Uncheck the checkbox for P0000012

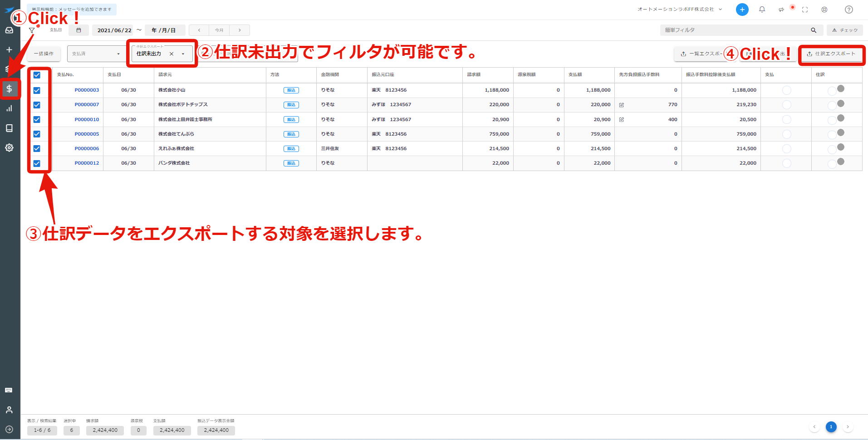37,163
